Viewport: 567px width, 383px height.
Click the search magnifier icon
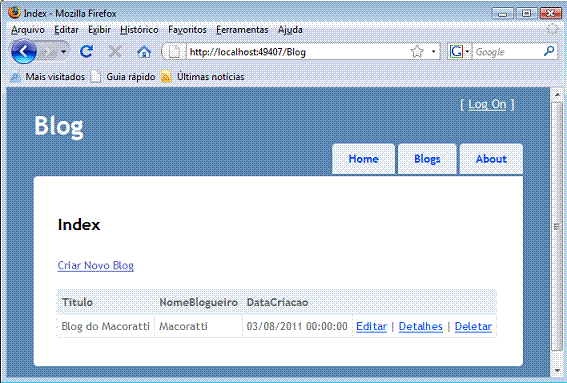(549, 51)
